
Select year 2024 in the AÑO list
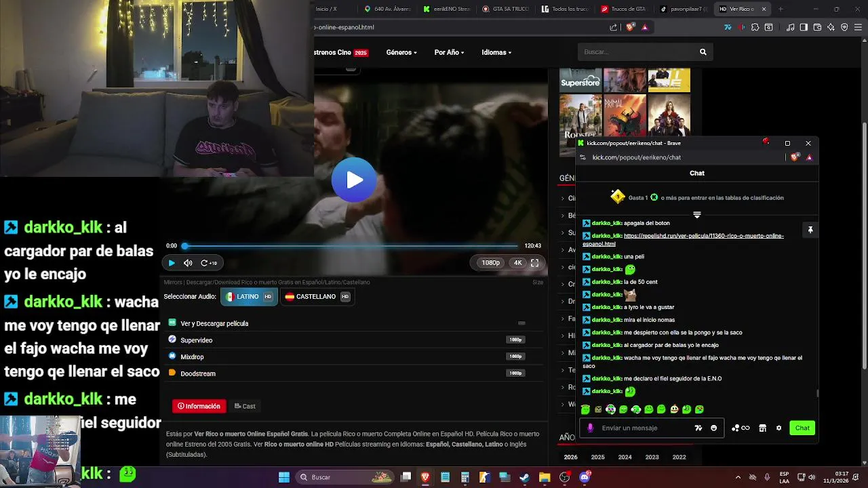(x=625, y=457)
